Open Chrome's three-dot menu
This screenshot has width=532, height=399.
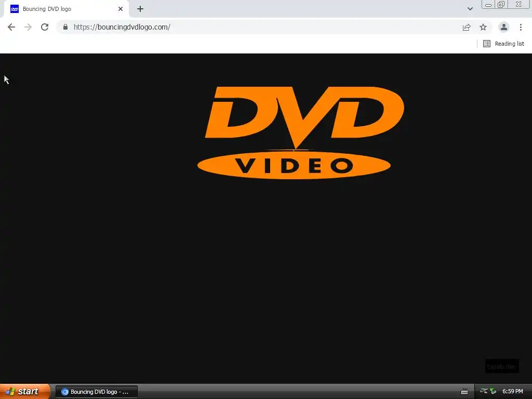521,27
